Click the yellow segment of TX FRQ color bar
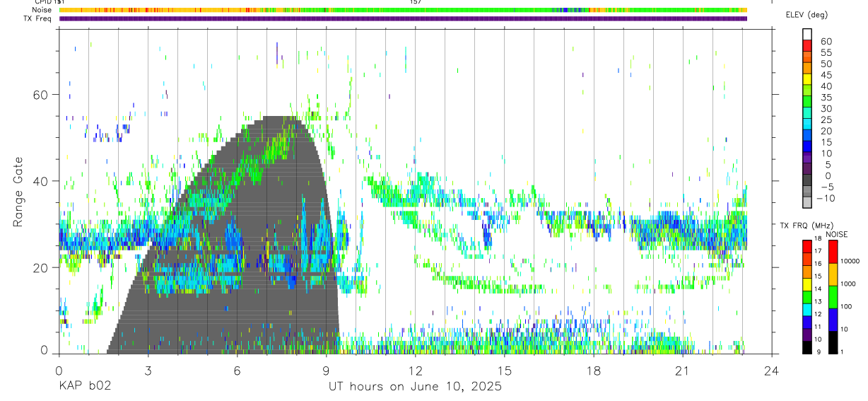This screenshot has width=868, height=401. coord(807,284)
